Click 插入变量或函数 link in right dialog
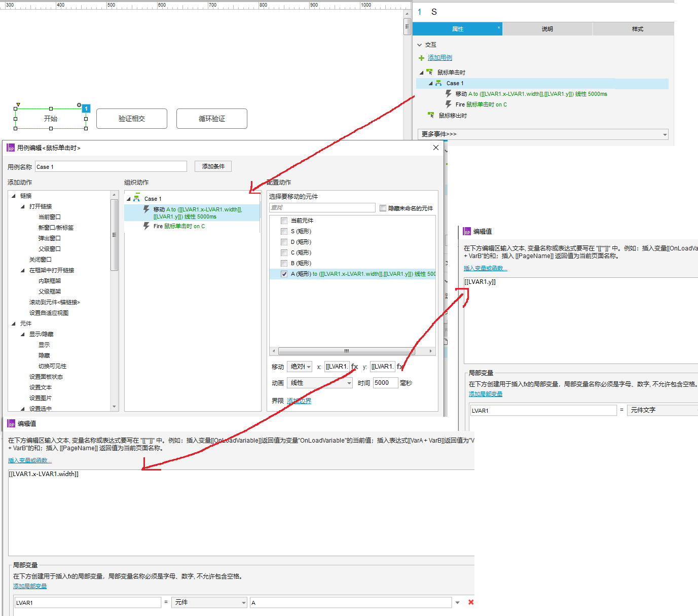 (485, 268)
